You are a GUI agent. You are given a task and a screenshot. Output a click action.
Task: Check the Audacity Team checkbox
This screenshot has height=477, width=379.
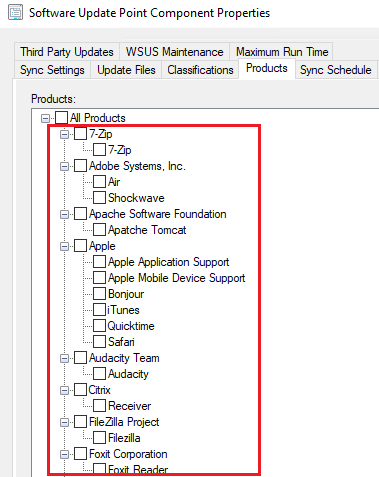80,358
